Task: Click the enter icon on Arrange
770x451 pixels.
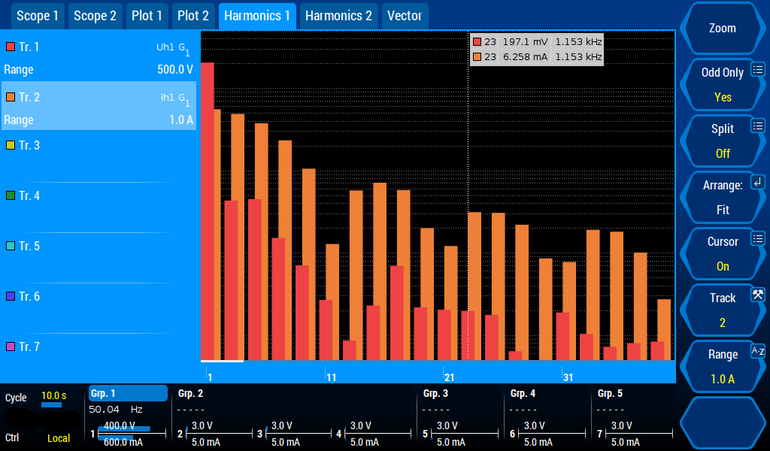Action: (758, 182)
